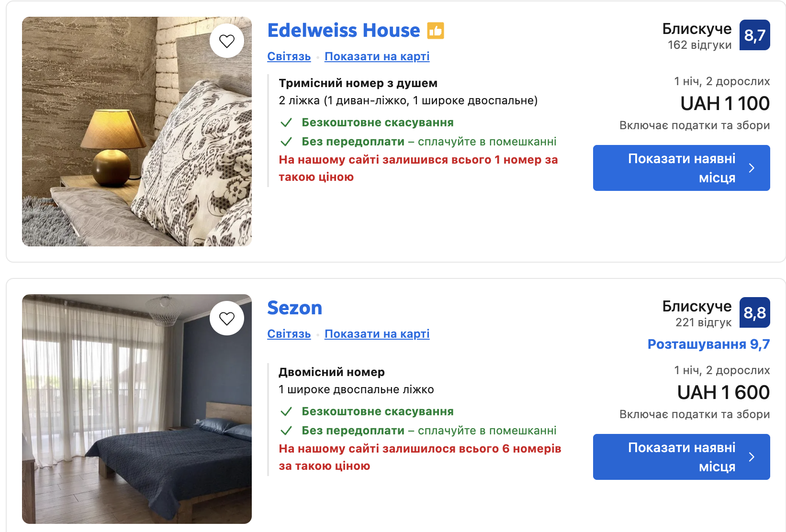Show availability for Sezon

click(681, 457)
